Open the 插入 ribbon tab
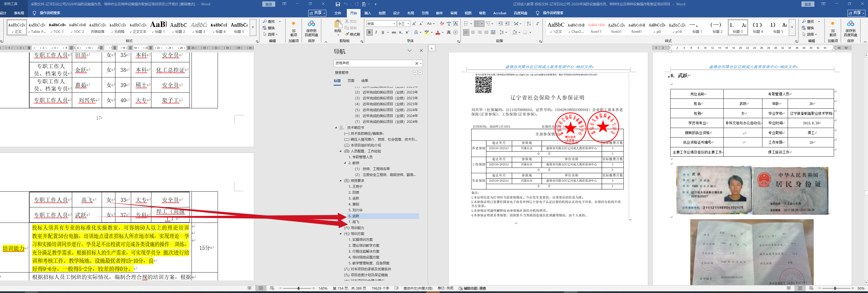 pyautogui.click(x=368, y=13)
